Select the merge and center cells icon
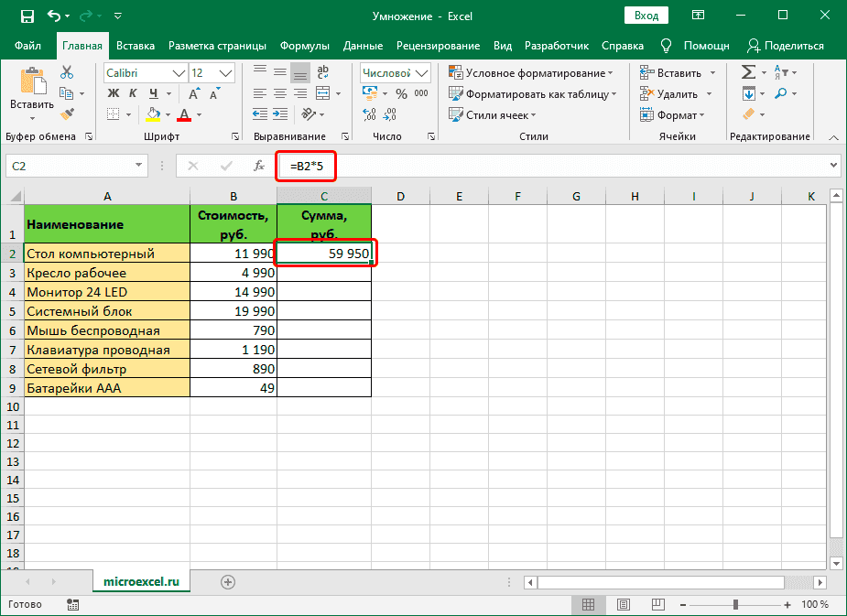847x616 pixels. click(322, 92)
